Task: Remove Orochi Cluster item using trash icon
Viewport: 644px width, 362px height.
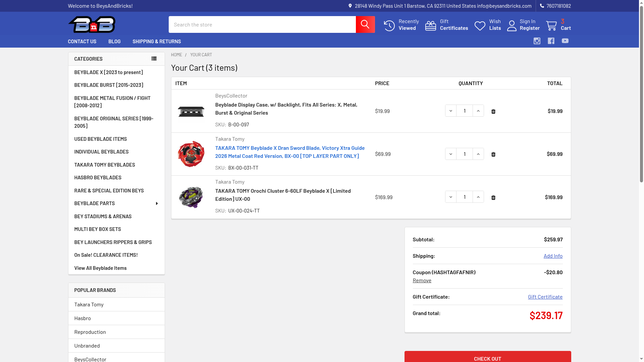Action: point(493,197)
